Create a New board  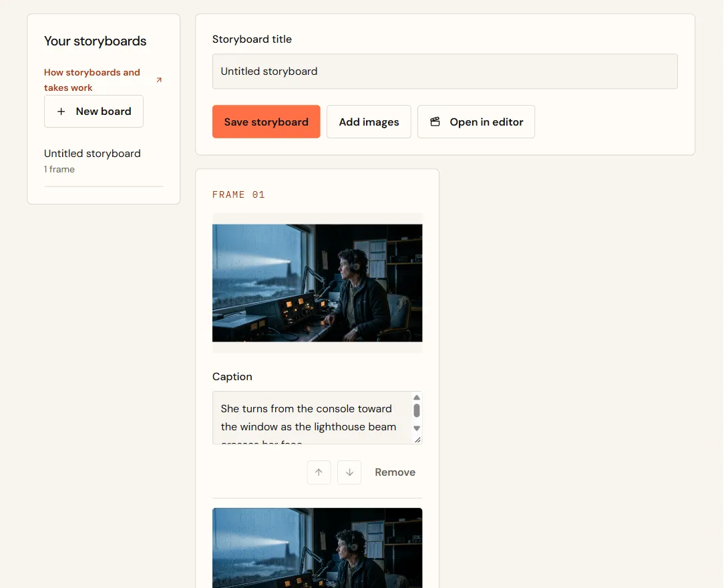coord(94,112)
